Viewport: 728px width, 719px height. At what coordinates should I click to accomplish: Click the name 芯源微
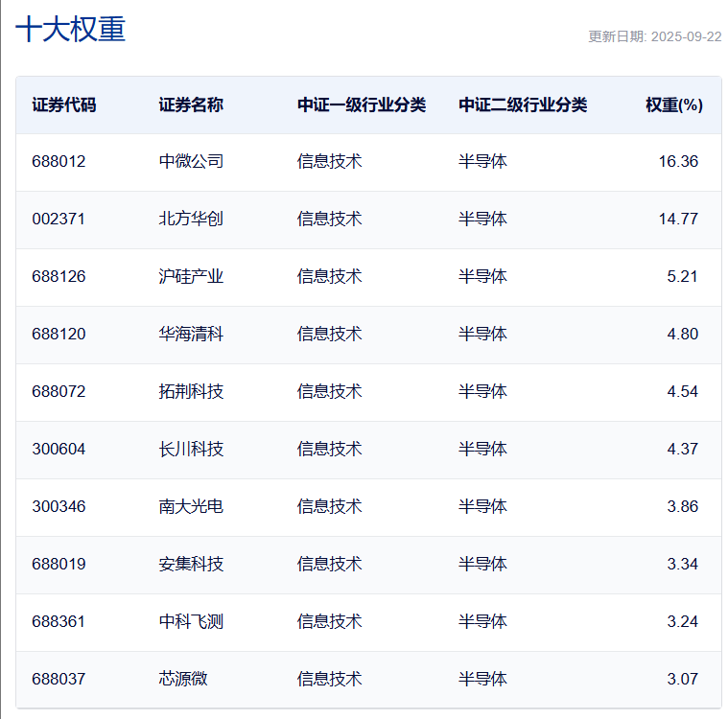click(x=183, y=680)
